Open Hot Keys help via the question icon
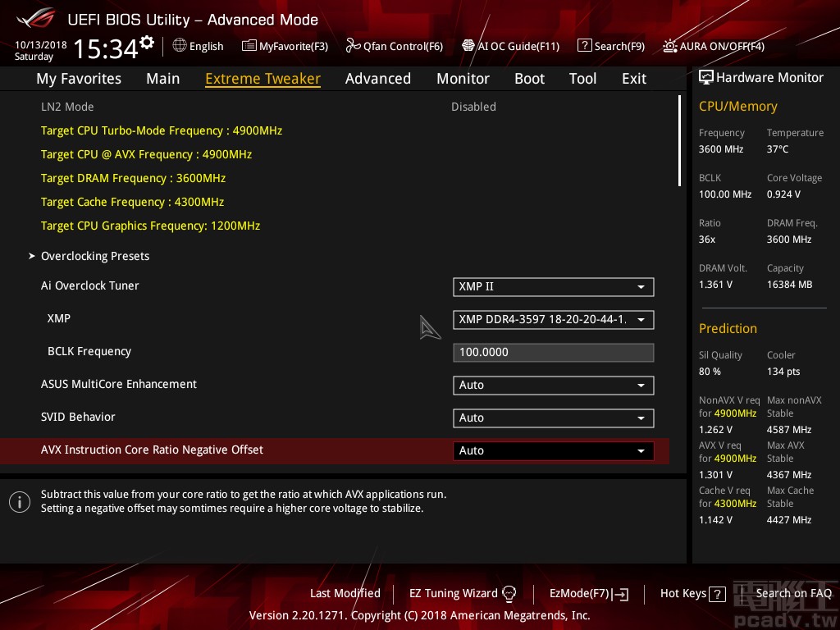The width and height of the screenshot is (840, 630). (x=716, y=593)
